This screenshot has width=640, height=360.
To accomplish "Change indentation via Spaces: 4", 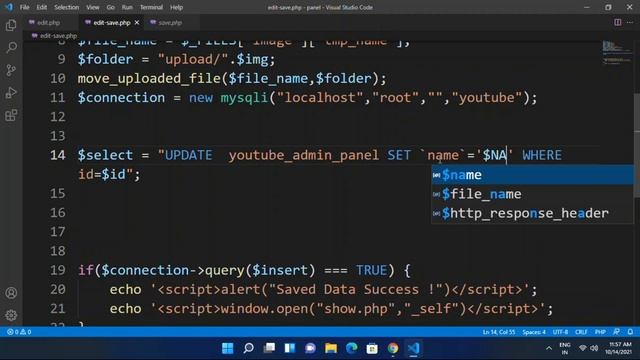I will (534, 332).
